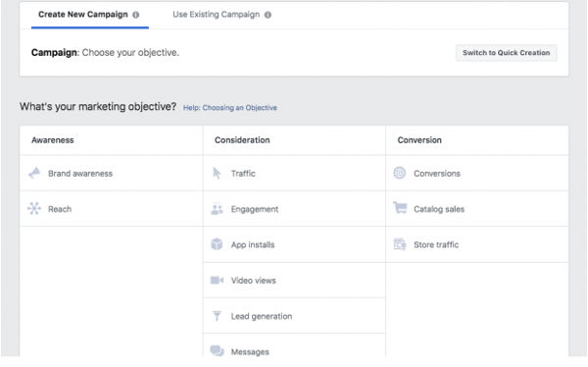Viewport: 588px width, 367px height.
Task: Open info tooltip beside Create New Campaign
Action: [x=136, y=15]
